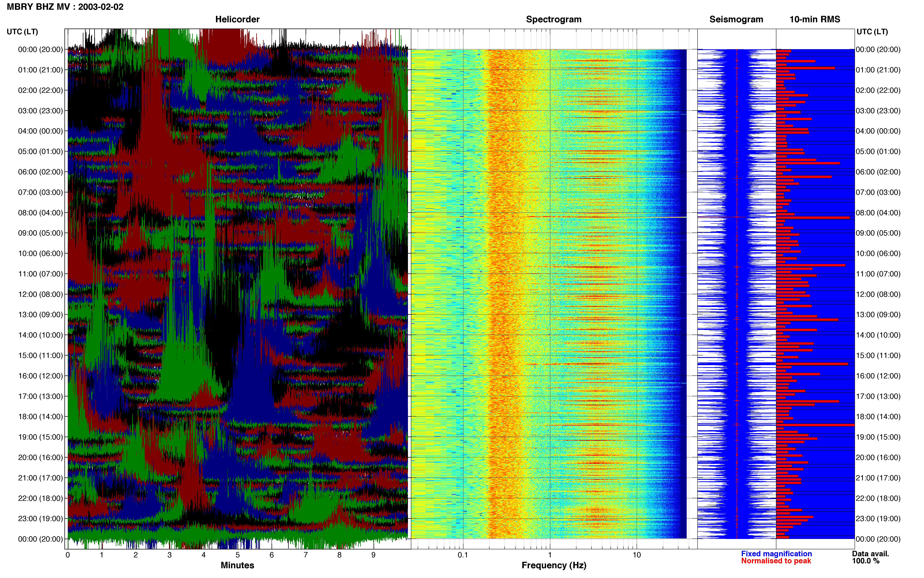Click left time label '12:00 (08:00)'
The image size is (924, 578).
41,294
